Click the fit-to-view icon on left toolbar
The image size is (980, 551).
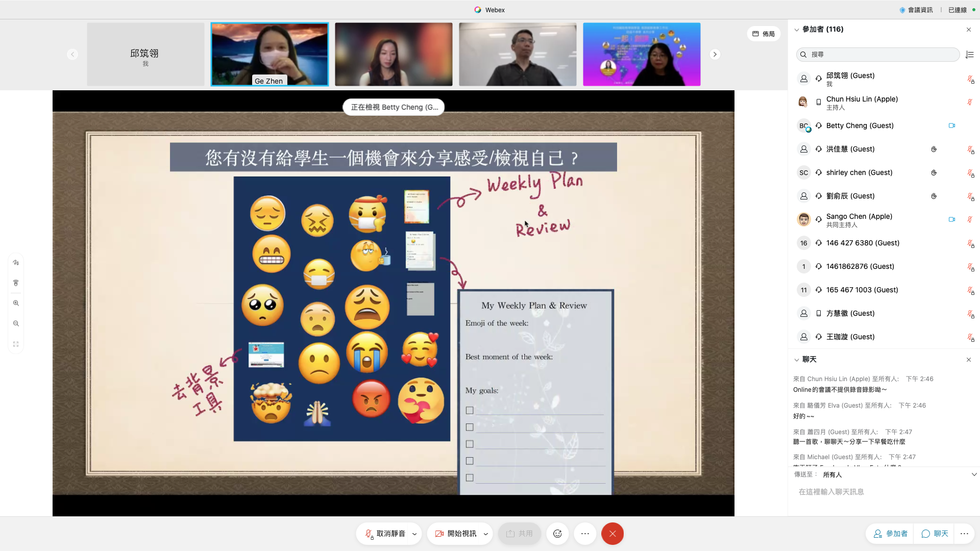pyautogui.click(x=16, y=344)
